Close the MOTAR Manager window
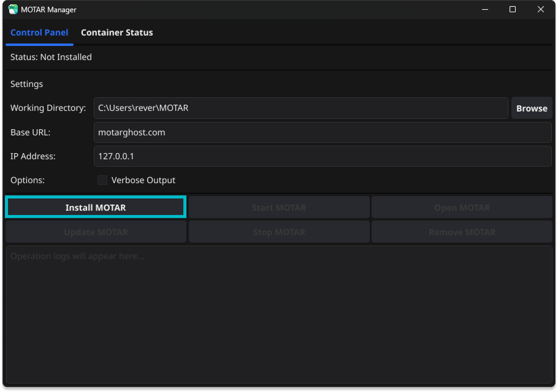The image size is (558, 392). (x=541, y=9)
